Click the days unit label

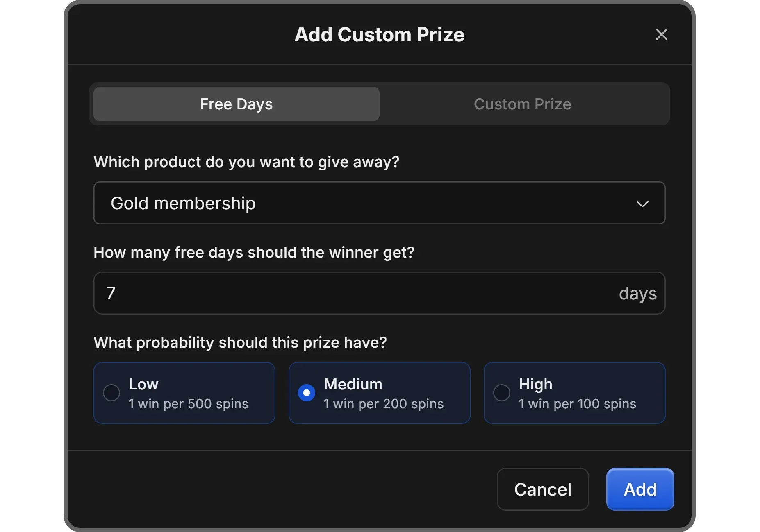[x=637, y=293]
